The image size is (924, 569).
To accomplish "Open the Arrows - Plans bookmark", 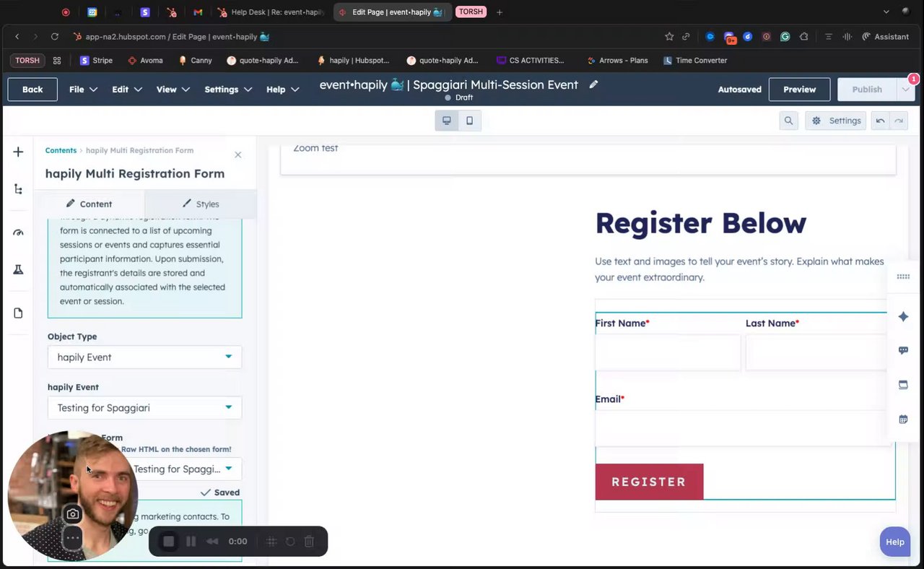I will pyautogui.click(x=616, y=61).
